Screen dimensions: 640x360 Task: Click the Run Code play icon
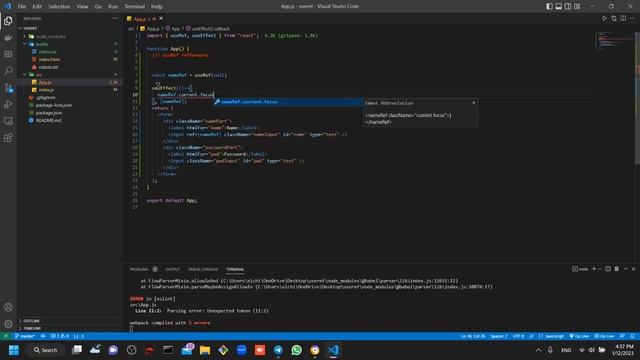(604, 18)
